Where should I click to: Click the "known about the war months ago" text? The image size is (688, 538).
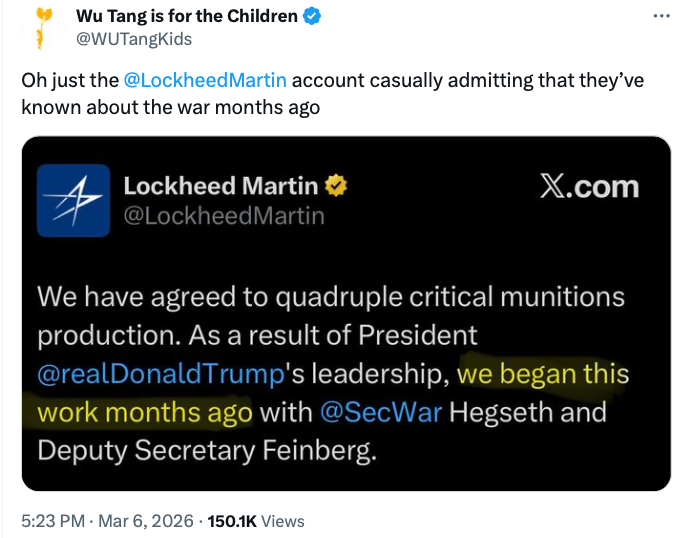(171, 106)
